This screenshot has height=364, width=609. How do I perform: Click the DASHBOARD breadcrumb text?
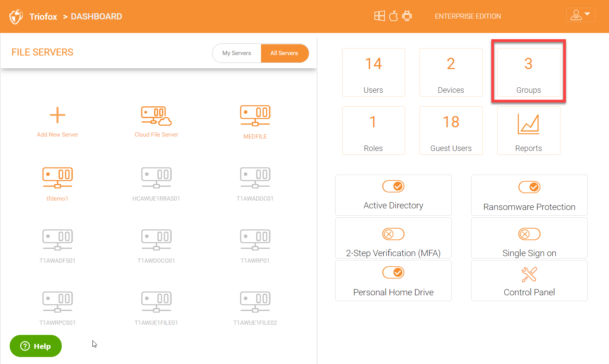[96, 16]
